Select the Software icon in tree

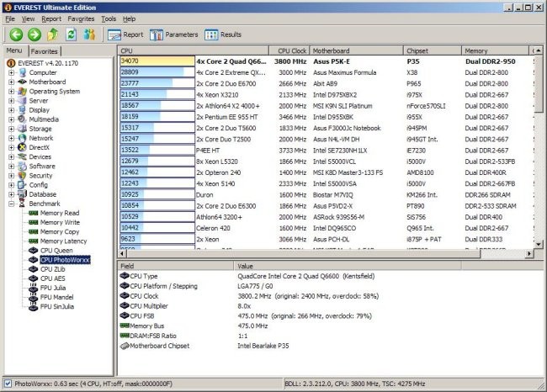coord(22,167)
